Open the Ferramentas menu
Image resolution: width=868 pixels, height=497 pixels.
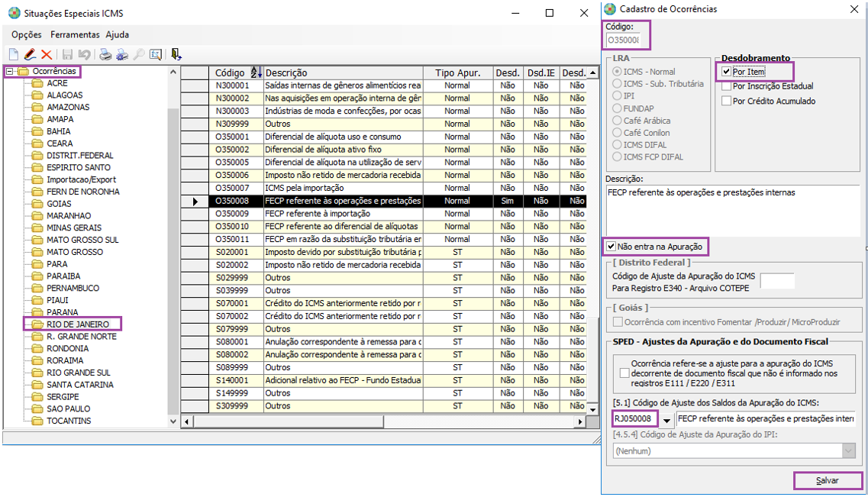point(75,34)
